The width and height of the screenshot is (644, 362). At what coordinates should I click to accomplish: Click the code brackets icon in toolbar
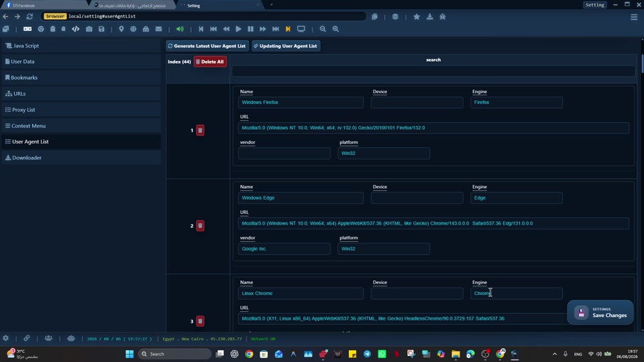click(76, 29)
